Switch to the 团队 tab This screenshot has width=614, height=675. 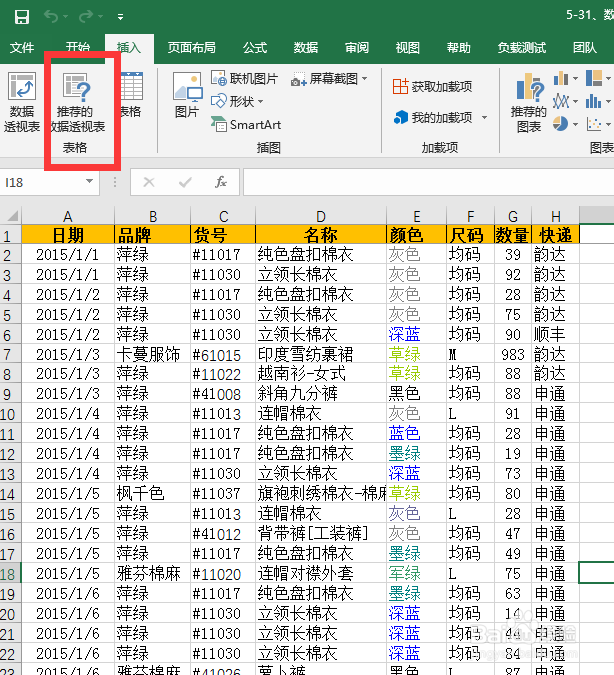tap(585, 47)
